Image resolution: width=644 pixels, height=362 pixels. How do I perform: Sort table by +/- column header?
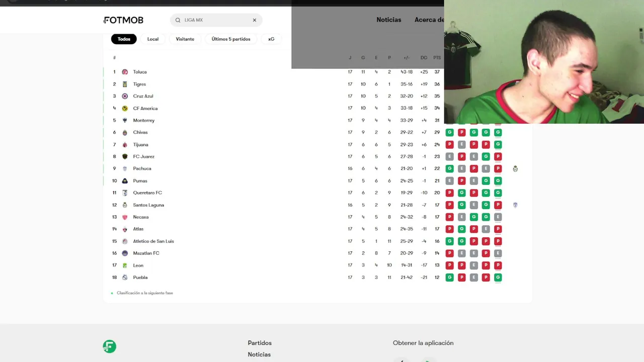click(x=407, y=58)
